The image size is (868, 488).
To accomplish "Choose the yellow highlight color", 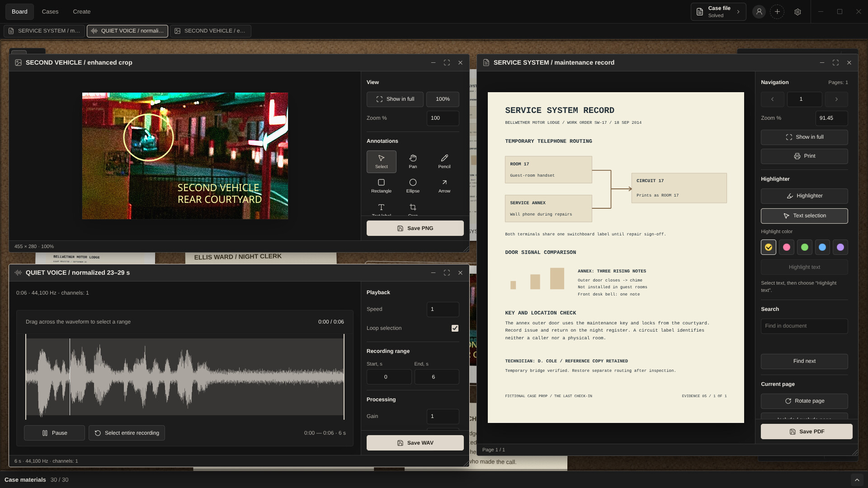I will click(x=769, y=247).
